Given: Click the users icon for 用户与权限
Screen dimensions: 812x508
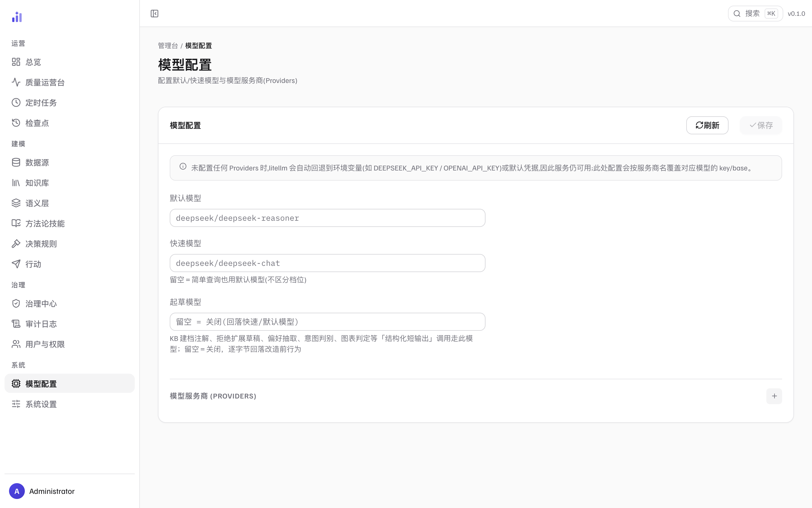Looking at the screenshot, I should point(16,344).
